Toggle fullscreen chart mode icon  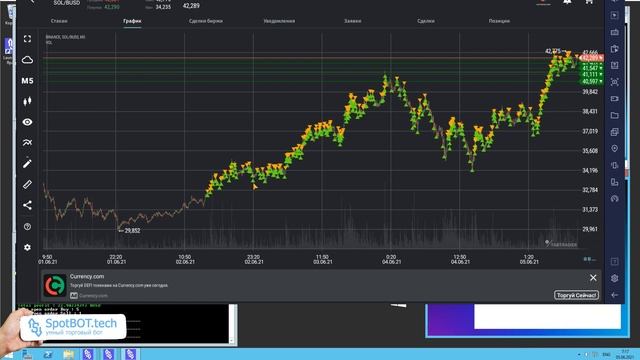tap(27, 39)
